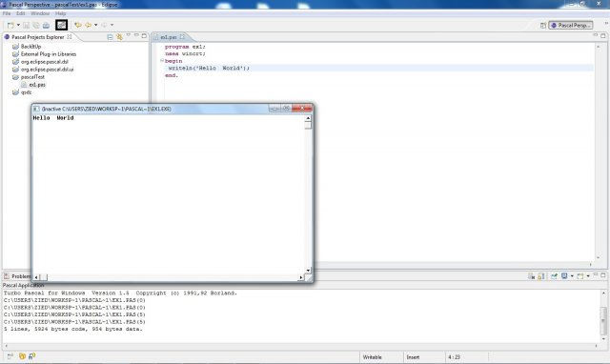Image resolution: width=610 pixels, height=364 pixels.
Task: Minimize the editor area
Action: 595,35
